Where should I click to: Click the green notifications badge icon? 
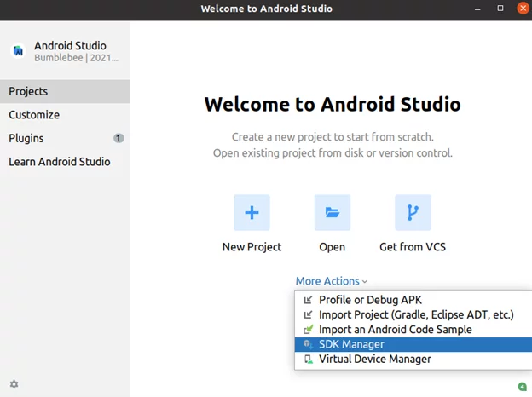point(522,387)
